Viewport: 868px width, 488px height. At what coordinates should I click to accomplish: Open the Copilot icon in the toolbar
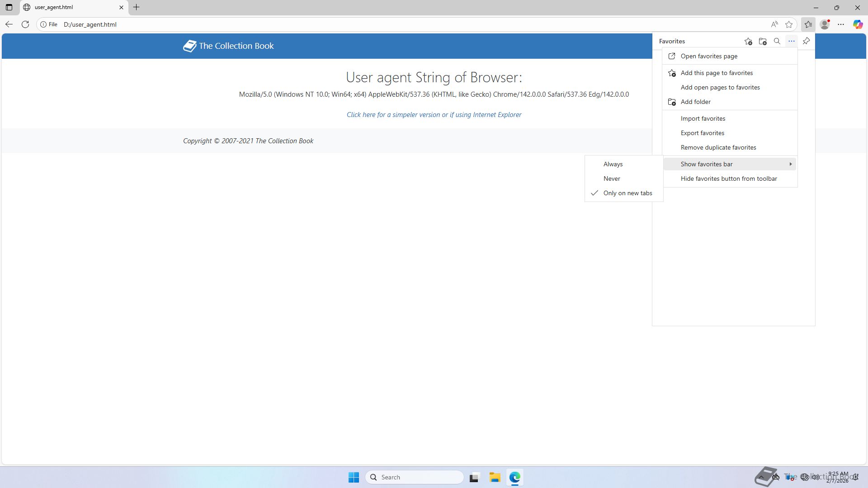[858, 24]
